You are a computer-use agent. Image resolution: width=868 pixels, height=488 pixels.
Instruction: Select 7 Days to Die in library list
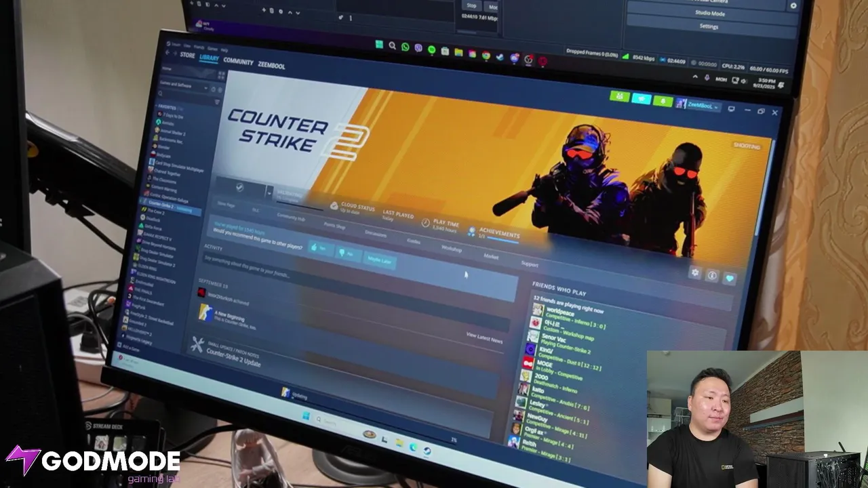pyautogui.click(x=169, y=116)
